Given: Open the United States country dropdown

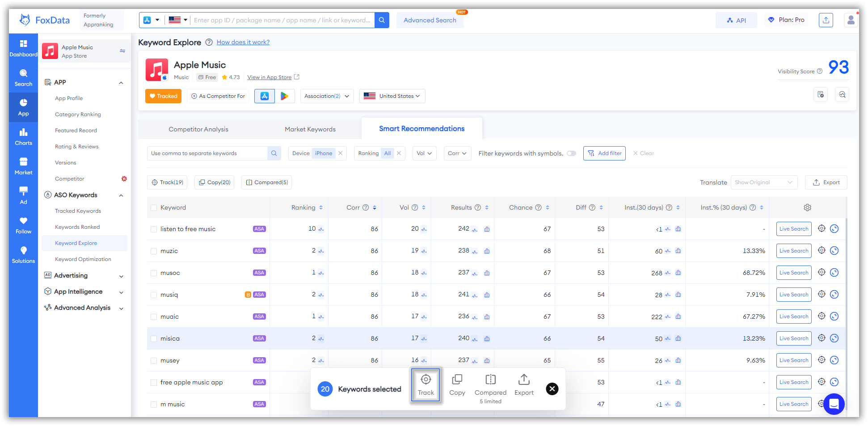Looking at the screenshot, I should click(392, 96).
